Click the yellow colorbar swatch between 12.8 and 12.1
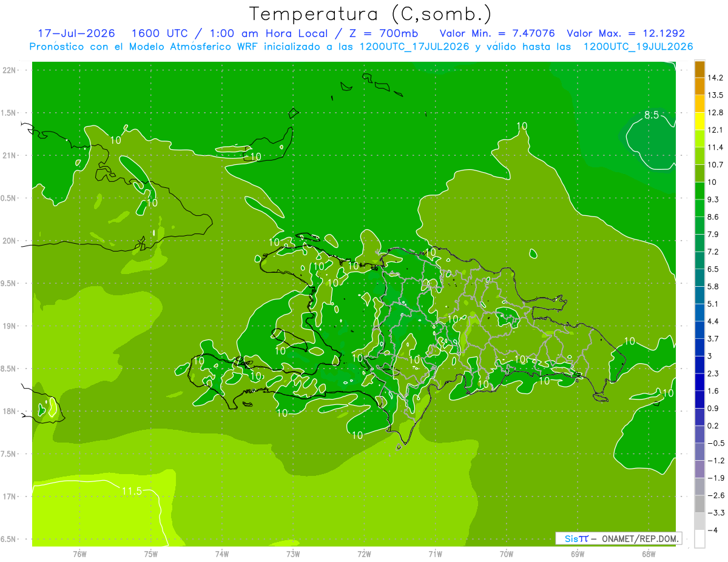Screen dimensions: 728x562 699,121
